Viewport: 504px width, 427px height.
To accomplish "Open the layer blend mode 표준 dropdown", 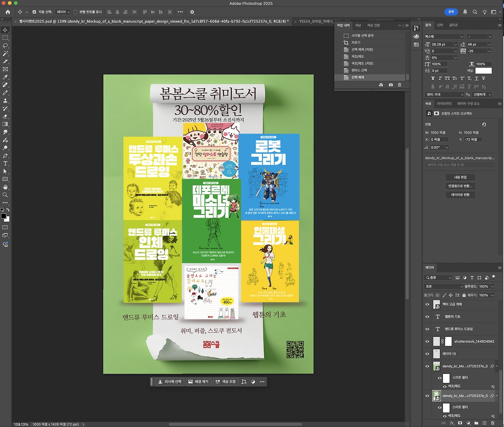I will pyautogui.click(x=443, y=287).
